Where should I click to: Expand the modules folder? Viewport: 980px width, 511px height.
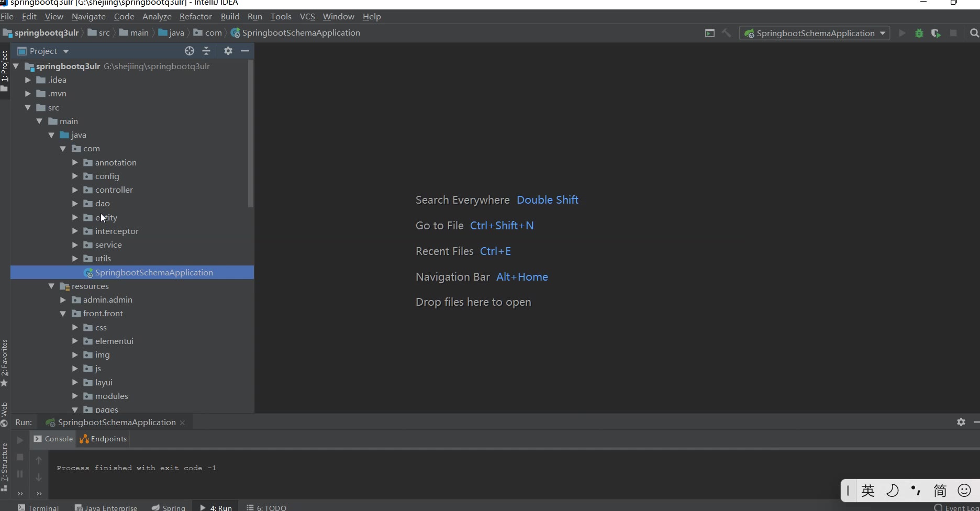click(x=75, y=396)
